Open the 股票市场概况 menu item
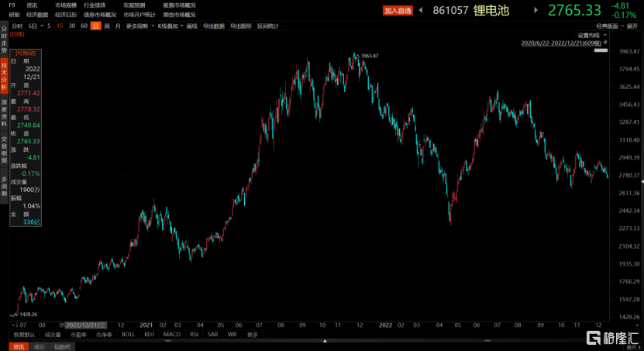644x351 pixels. (x=179, y=5)
